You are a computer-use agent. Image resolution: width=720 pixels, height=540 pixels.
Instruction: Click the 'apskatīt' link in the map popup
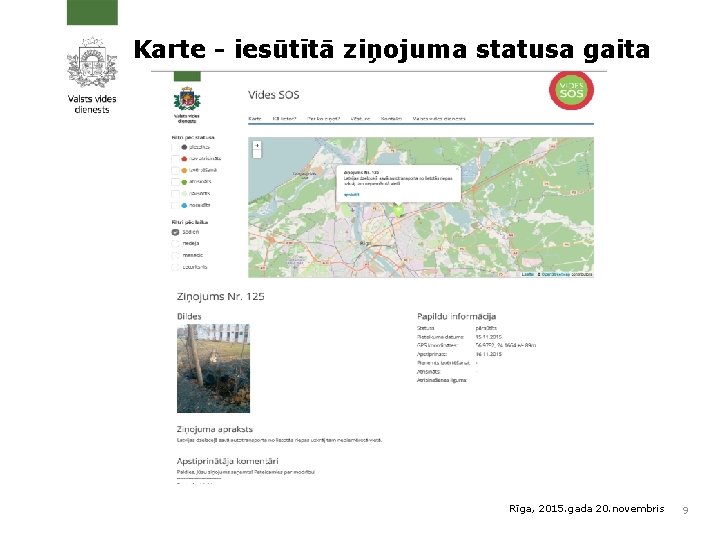[x=352, y=195]
